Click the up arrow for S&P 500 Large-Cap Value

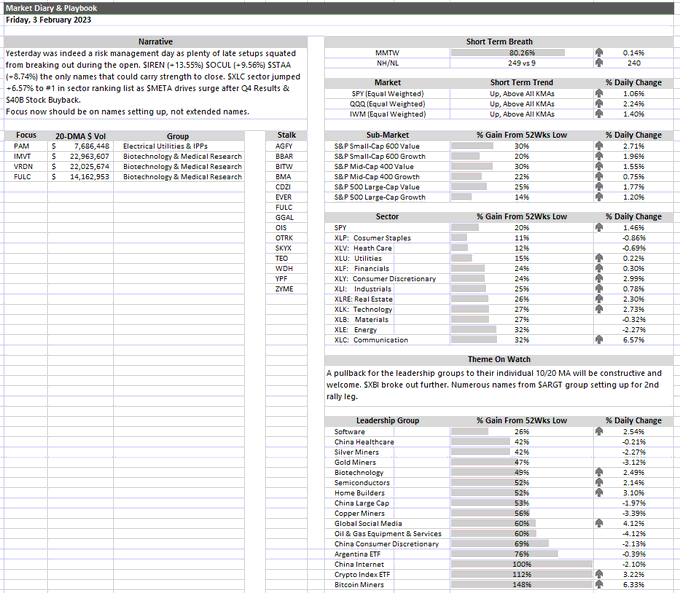pos(599,187)
